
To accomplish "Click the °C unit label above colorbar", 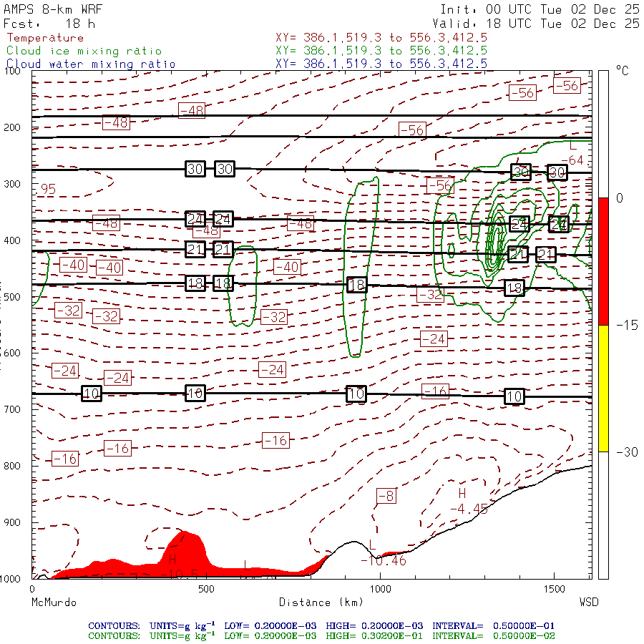I will pos(623,71).
